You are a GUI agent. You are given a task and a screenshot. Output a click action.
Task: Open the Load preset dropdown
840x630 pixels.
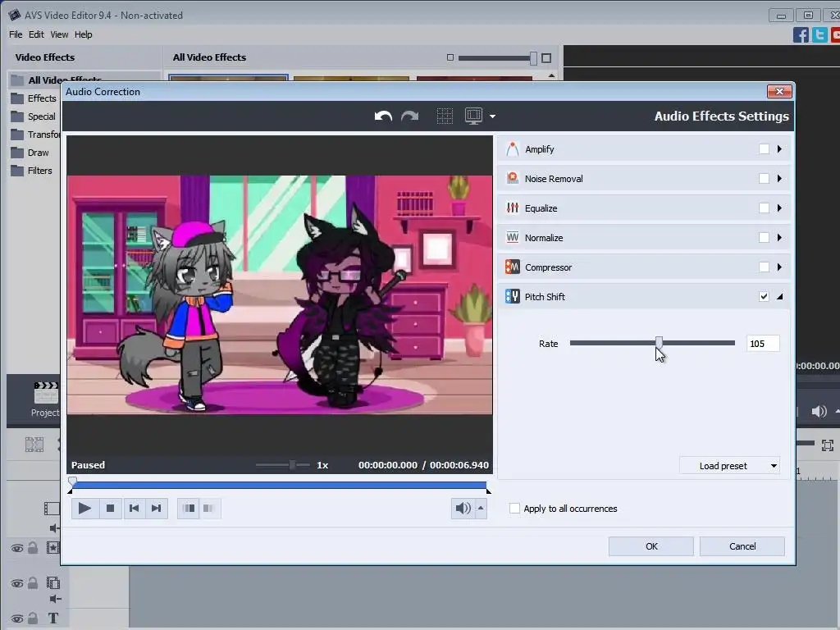click(729, 466)
